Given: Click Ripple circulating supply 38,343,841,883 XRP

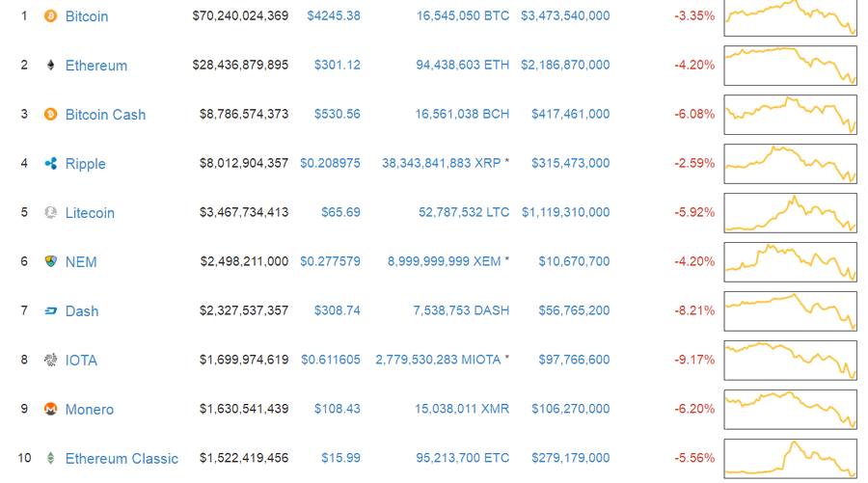Looking at the screenshot, I should [441, 163].
